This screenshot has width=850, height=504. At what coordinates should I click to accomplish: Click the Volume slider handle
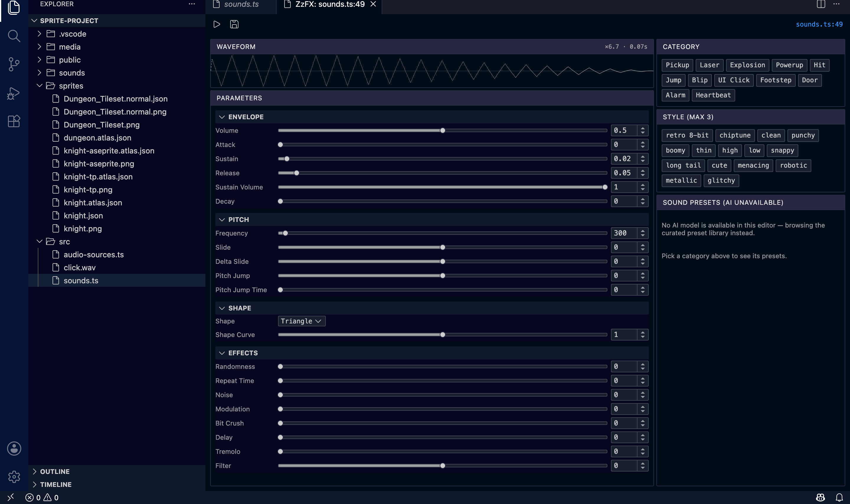click(442, 130)
